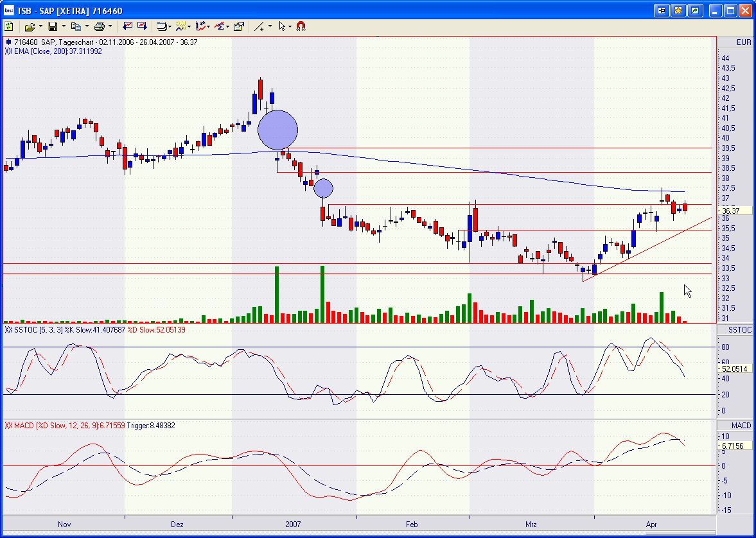Viewport: 756px width, 538px height.
Task: Expand the dropdown arrow next to the save icon
Action: click(x=64, y=26)
